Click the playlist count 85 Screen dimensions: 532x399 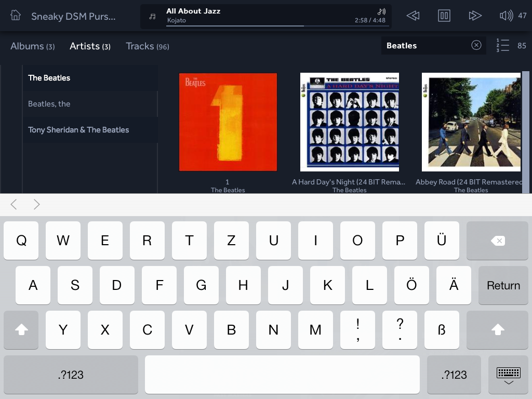pyautogui.click(x=522, y=46)
